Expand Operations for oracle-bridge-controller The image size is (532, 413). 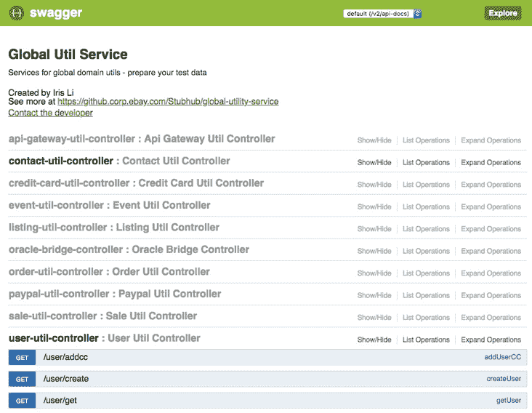[491, 251]
